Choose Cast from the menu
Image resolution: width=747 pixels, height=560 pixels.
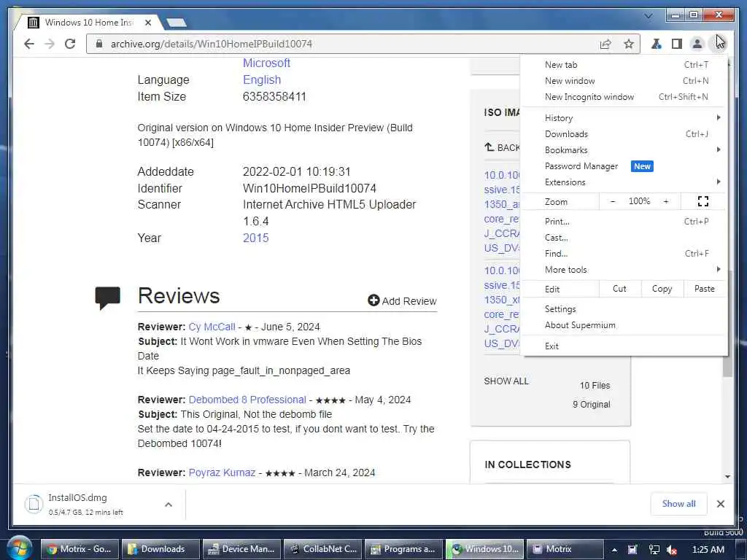pos(624,238)
